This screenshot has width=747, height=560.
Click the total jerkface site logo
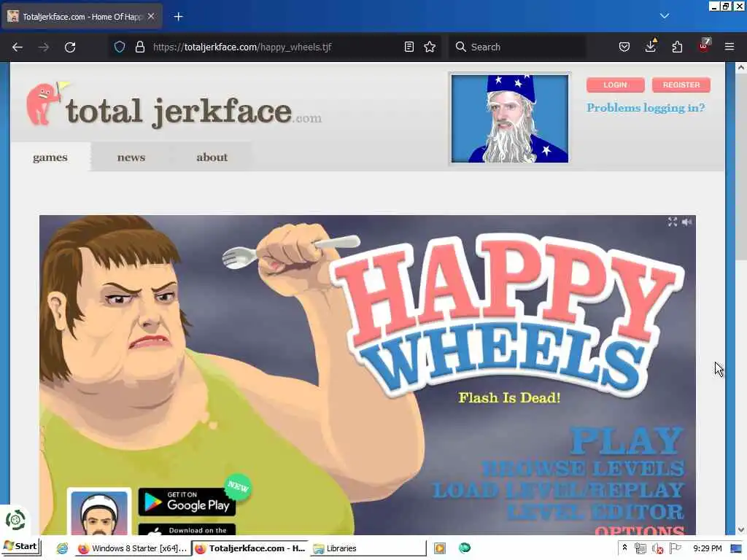174,106
